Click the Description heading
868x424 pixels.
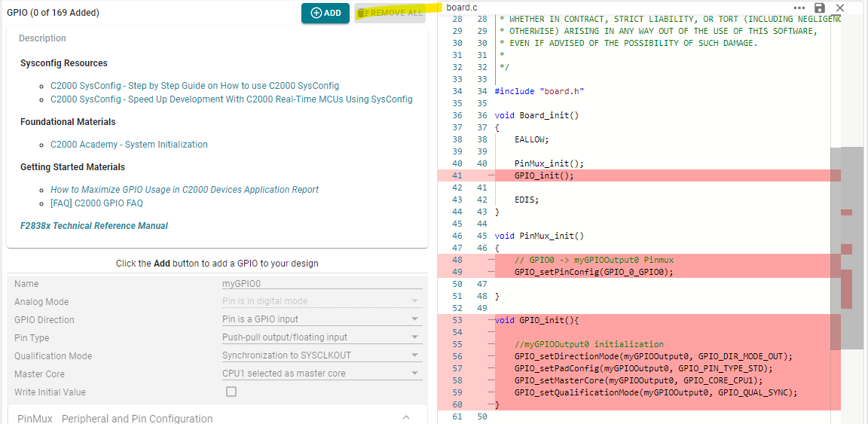pyautogui.click(x=43, y=38)
